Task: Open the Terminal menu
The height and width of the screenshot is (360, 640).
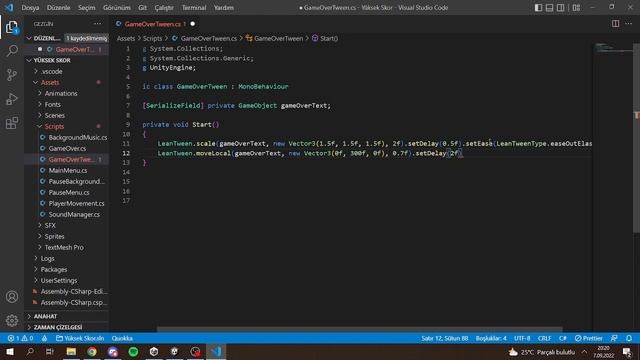Action: [x=194, y=8]
